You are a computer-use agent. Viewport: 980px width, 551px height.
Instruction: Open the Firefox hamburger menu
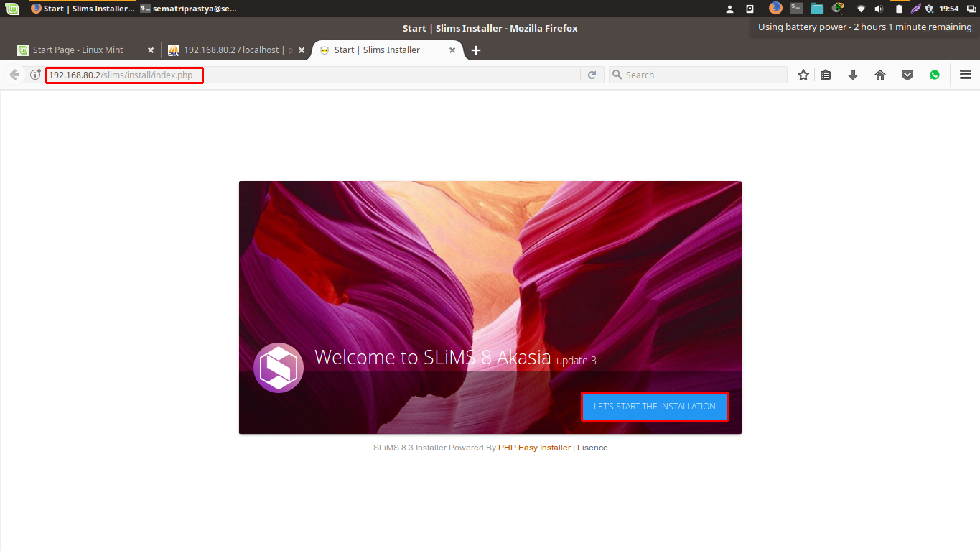click(x=966, y=75)
